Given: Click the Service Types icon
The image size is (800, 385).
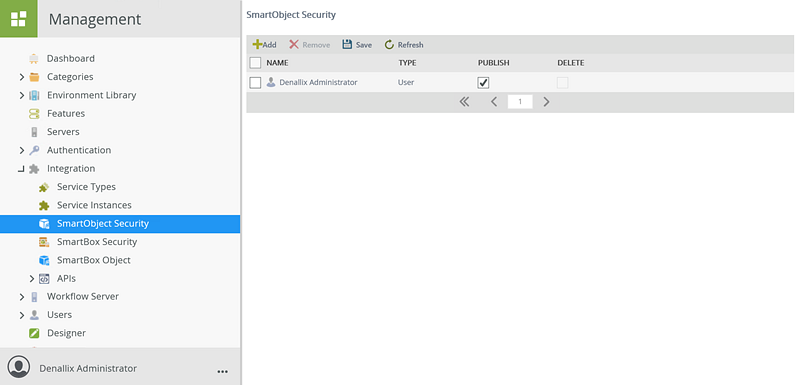Looking at the screenshot, I should coord(44,187).
